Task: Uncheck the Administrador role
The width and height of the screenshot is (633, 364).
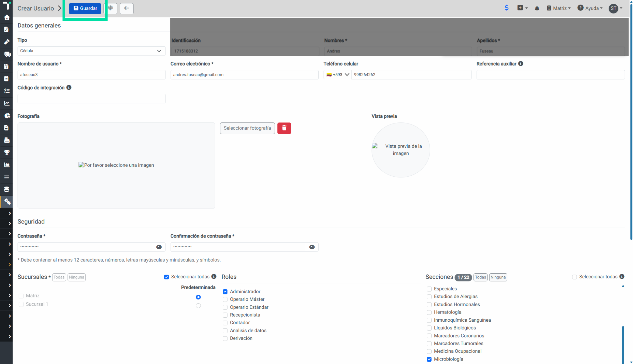Action: click(x=225, y=291)
